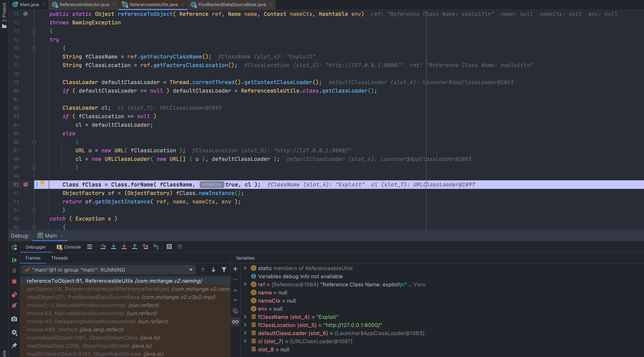Open the ReferenceIndirector.java editor tab

click(84, 4)
